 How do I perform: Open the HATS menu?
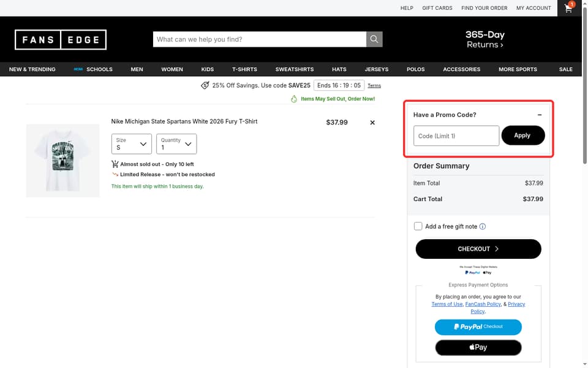point(339,69)
